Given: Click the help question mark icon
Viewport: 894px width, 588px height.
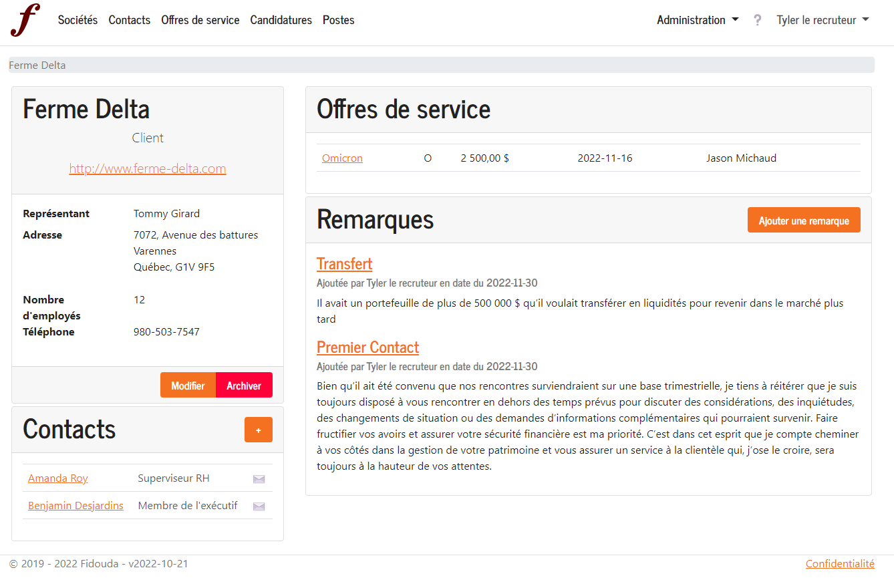Looking at the screenshot, I should pyautogui.click(x=757, y=20).
